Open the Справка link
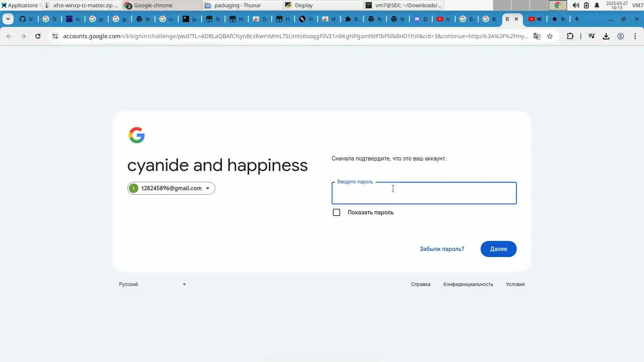 pyautogui.click(x=421, y=284)
